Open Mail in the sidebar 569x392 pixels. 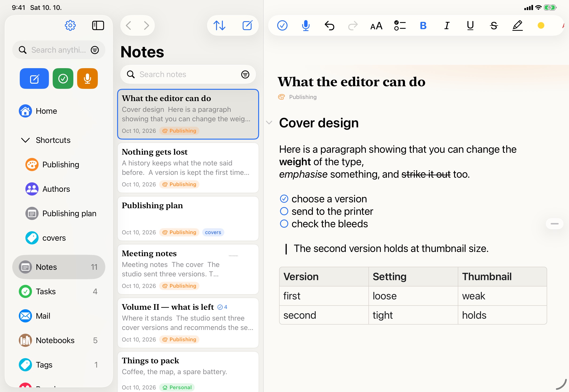click(59, 316)
